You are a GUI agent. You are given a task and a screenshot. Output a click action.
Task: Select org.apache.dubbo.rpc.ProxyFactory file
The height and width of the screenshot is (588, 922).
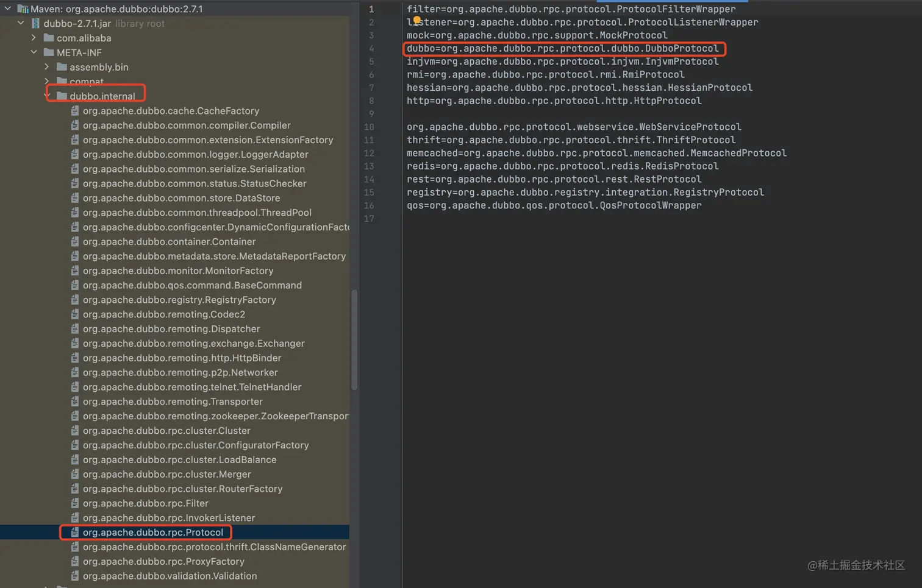coord(163,562)
